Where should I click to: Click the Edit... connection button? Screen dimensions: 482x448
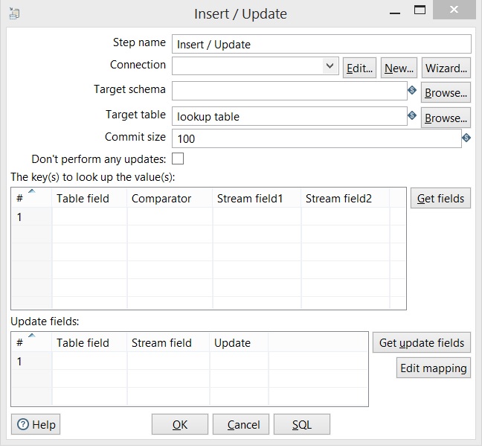(359, 68)
